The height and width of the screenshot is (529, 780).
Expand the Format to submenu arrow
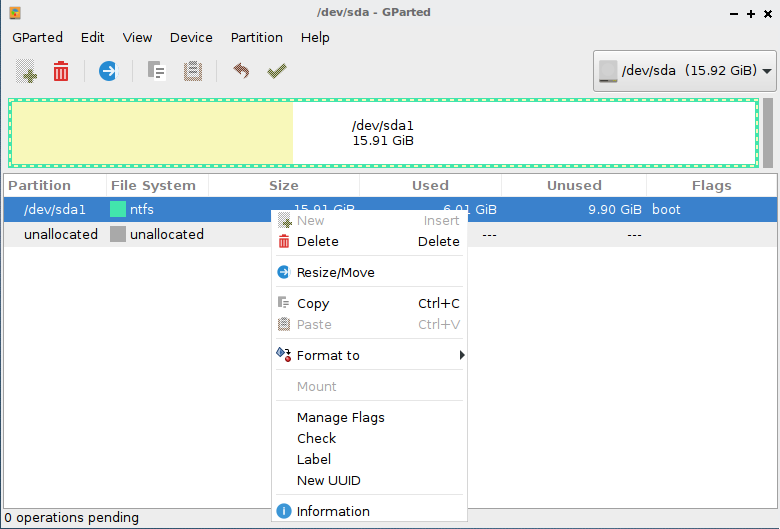click(462, 355)
